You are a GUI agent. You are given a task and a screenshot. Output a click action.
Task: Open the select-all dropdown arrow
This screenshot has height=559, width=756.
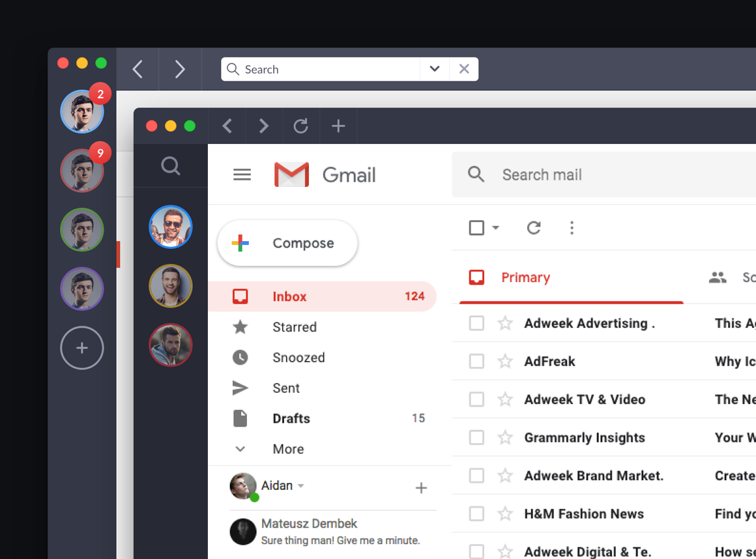click(496, 227)
